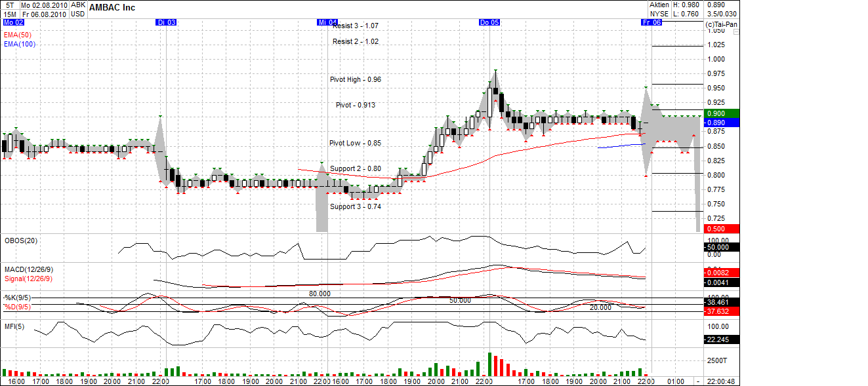
Task: Click the 01:00 time axis label
Action: [x=675, y=381]
